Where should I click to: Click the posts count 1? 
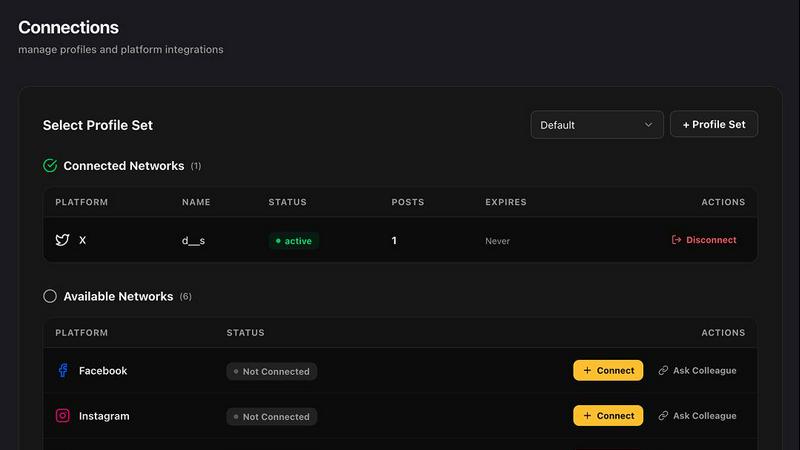pos(394,240)
